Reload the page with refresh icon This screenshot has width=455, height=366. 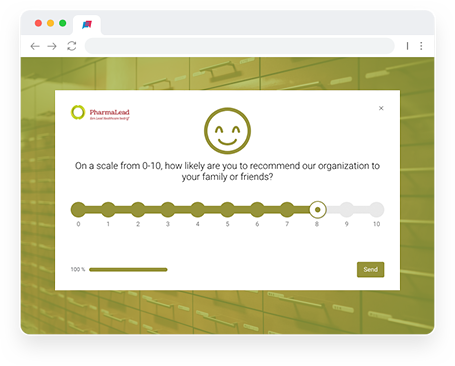(72, 46)
